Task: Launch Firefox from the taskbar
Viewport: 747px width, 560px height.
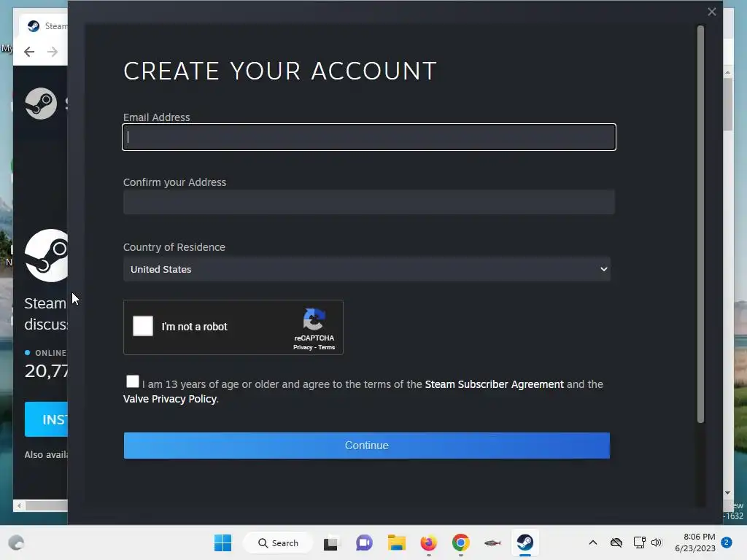Action: 429,542
